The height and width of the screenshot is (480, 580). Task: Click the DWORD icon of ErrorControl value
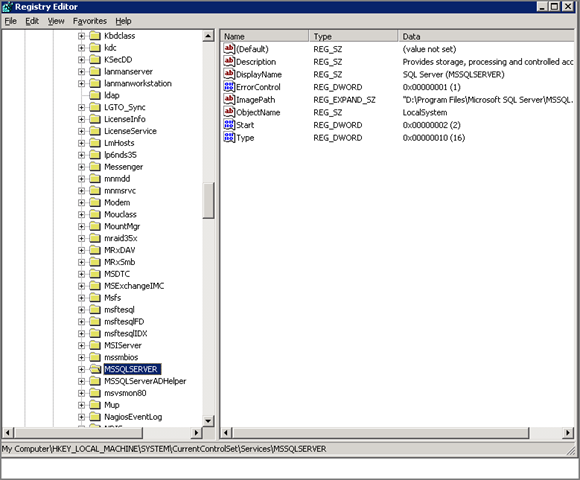click(229, 87)
